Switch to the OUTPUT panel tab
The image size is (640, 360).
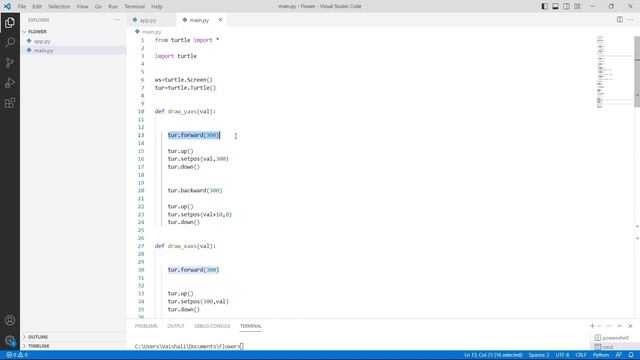176,326
